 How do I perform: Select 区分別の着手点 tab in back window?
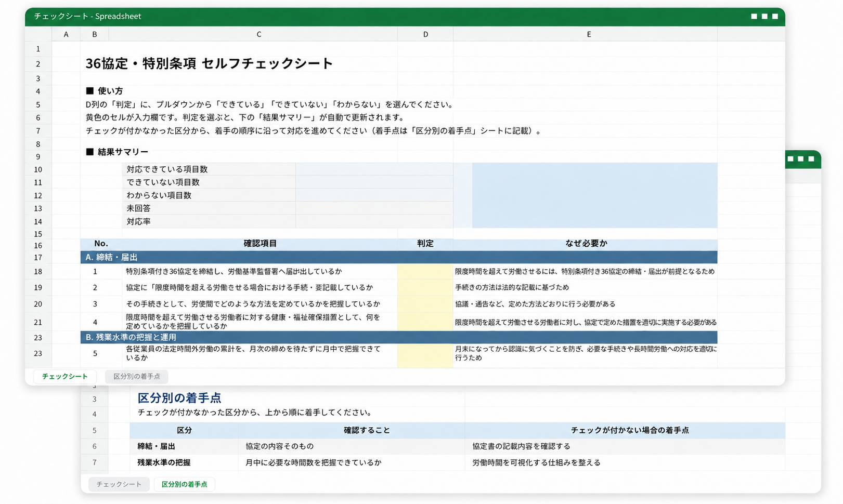click(184, 484)
